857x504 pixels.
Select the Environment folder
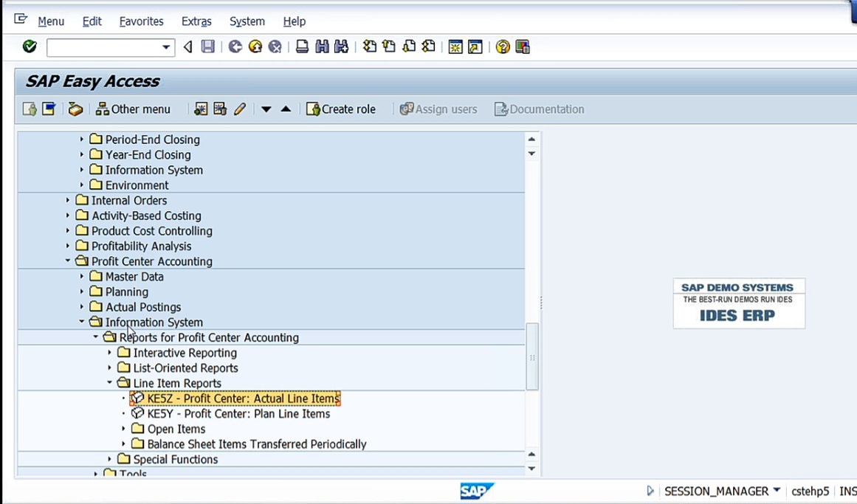(x=129, y=185)
